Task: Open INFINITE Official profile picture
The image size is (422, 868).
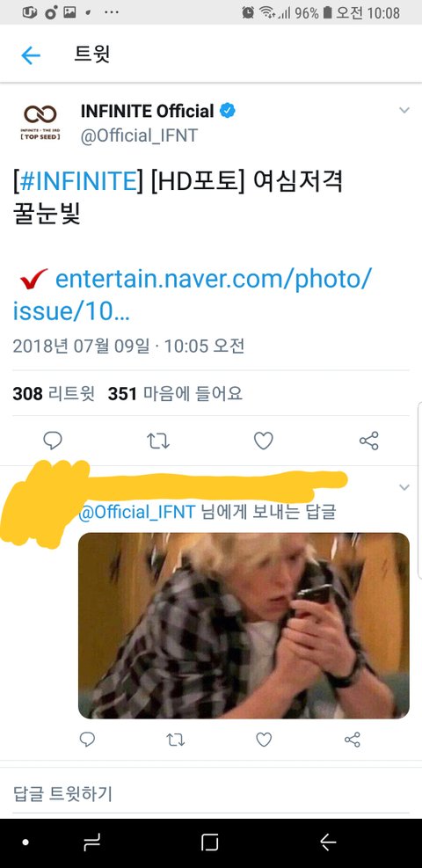Action: [40, 121]
